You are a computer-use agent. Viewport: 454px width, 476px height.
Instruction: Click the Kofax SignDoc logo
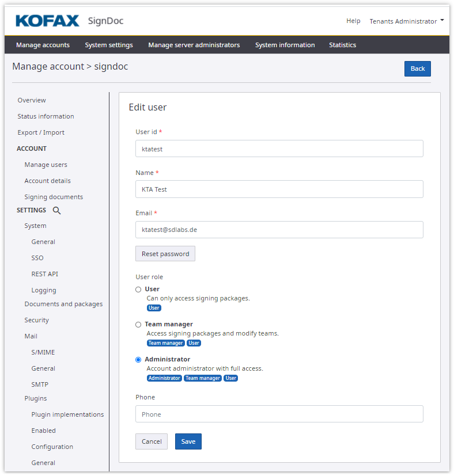pos(70,21)
